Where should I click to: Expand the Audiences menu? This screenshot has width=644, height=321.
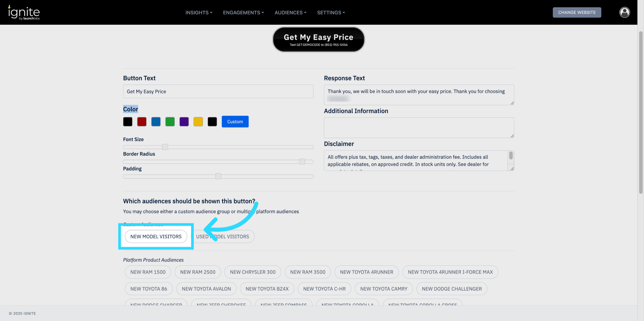pos(290,13)
